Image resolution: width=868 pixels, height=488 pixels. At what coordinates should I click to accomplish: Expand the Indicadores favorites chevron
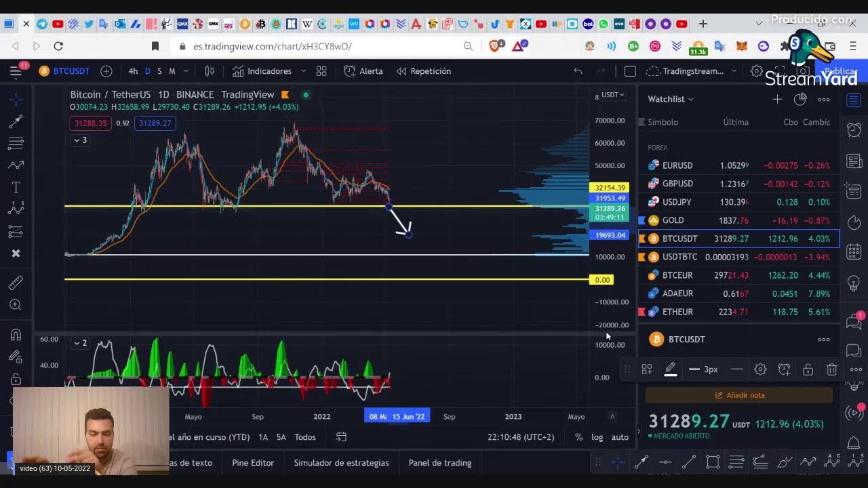(303, 70)
